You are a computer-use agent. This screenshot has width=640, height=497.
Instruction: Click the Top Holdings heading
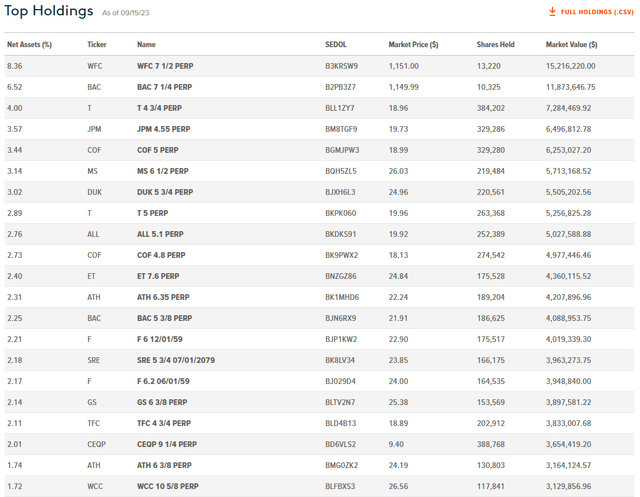[49, 12]
